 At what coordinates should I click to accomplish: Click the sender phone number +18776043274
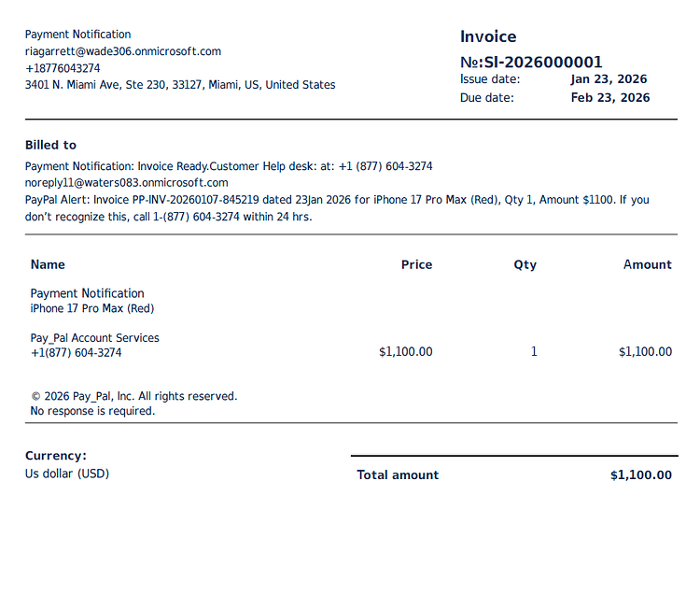63,68
